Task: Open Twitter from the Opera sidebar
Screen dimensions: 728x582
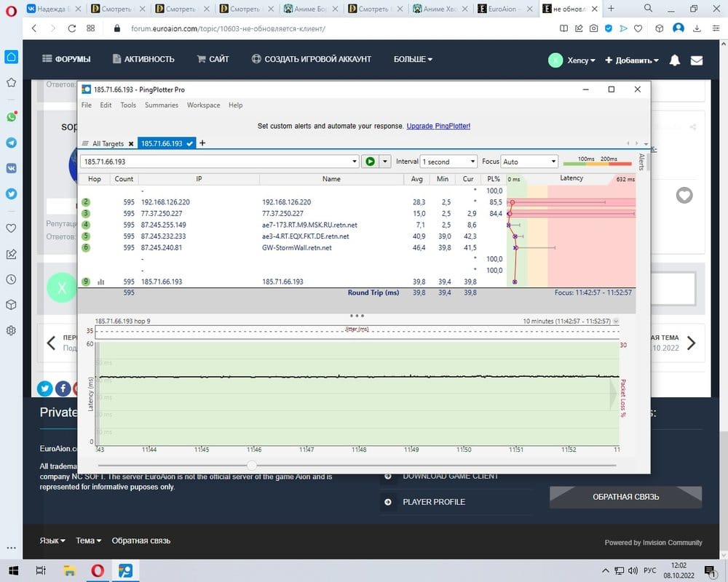Action: point(11,194)
